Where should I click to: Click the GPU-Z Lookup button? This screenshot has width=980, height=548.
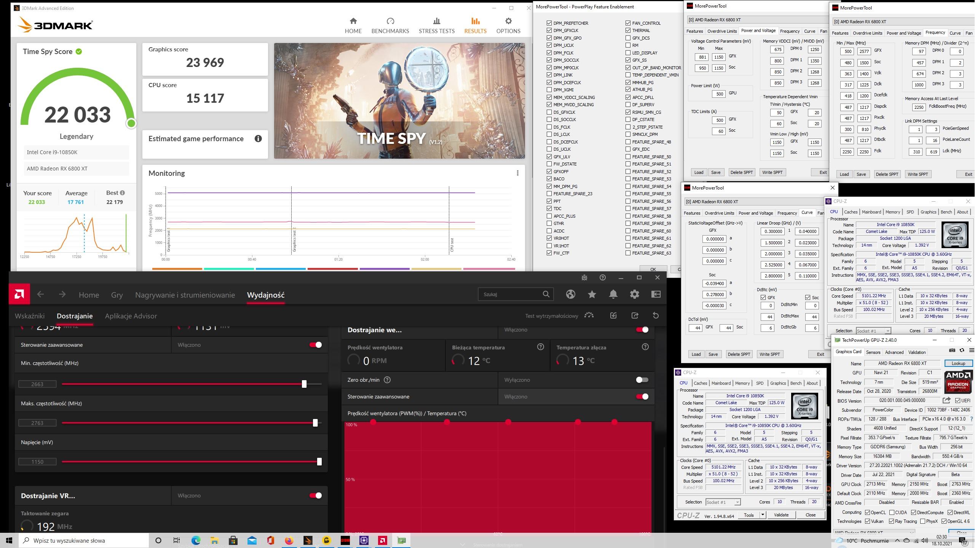958,363
